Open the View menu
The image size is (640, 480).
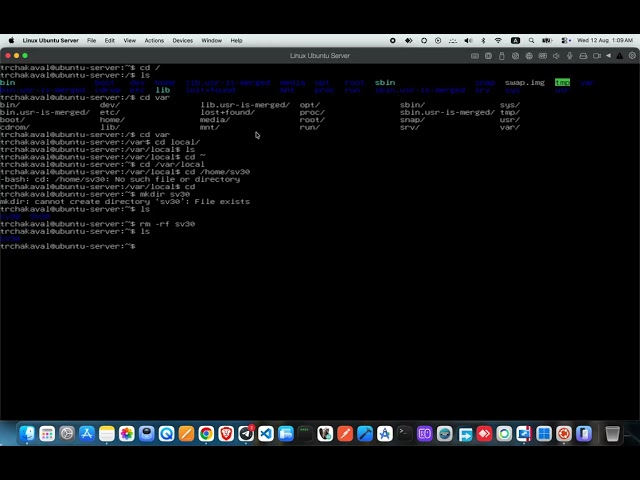(x=129, y=40)
